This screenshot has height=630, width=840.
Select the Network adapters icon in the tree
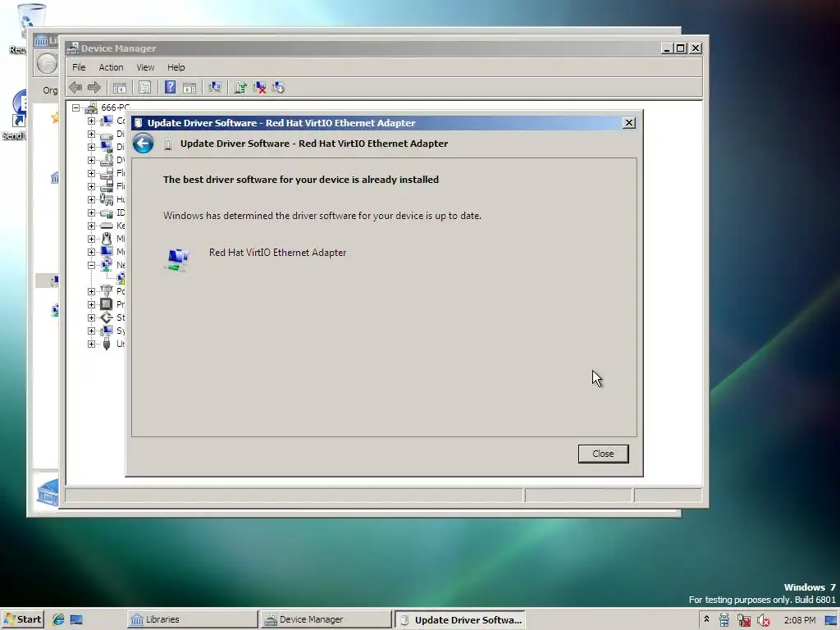107,265
